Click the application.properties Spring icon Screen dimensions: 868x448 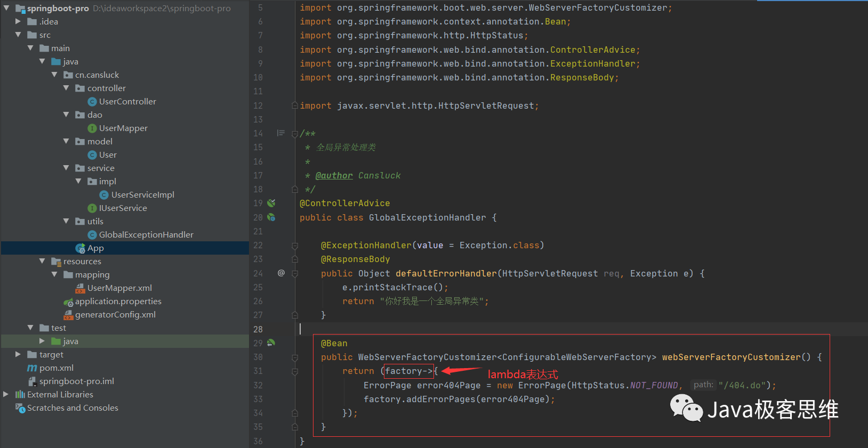coord(68,302)
